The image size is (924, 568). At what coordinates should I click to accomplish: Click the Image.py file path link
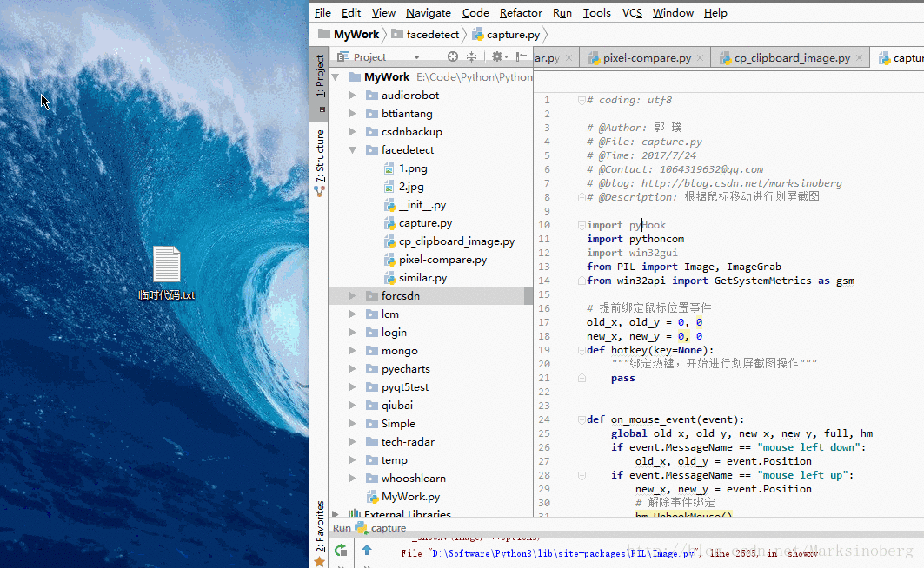pos(563,553)
